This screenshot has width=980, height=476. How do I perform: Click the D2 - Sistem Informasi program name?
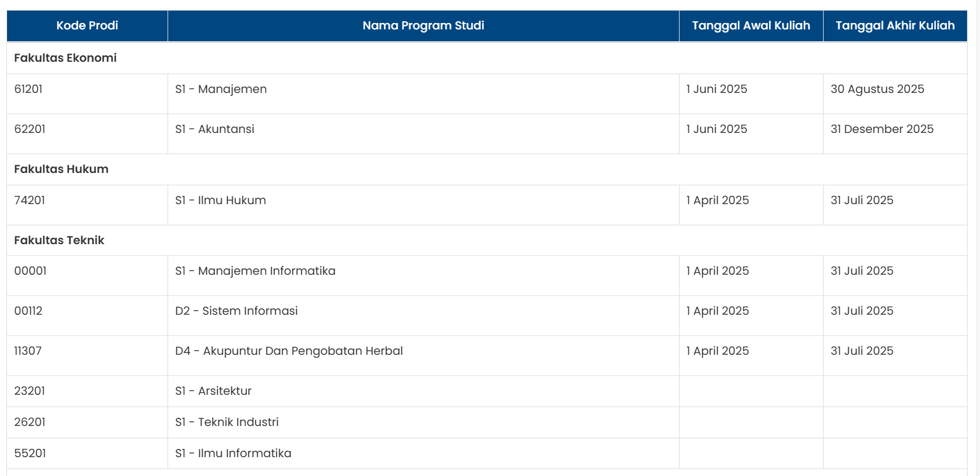(236, 311)
